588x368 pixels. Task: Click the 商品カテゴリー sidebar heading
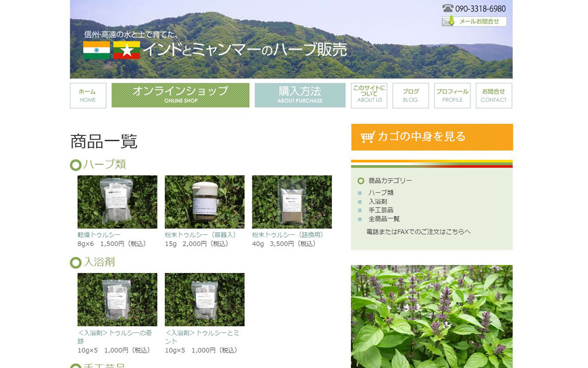click(390, 180)
